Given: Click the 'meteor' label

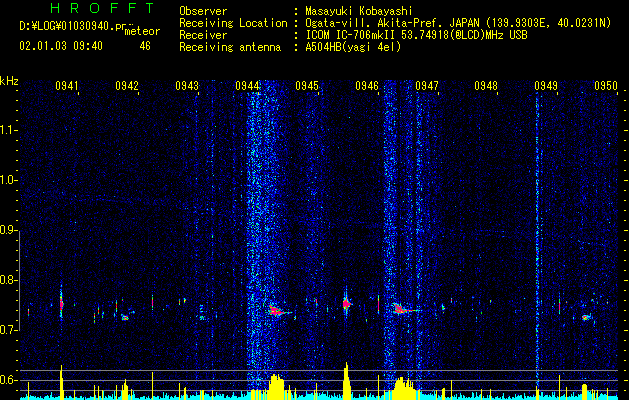Looking at the screenshot, I should coord(142,31).
